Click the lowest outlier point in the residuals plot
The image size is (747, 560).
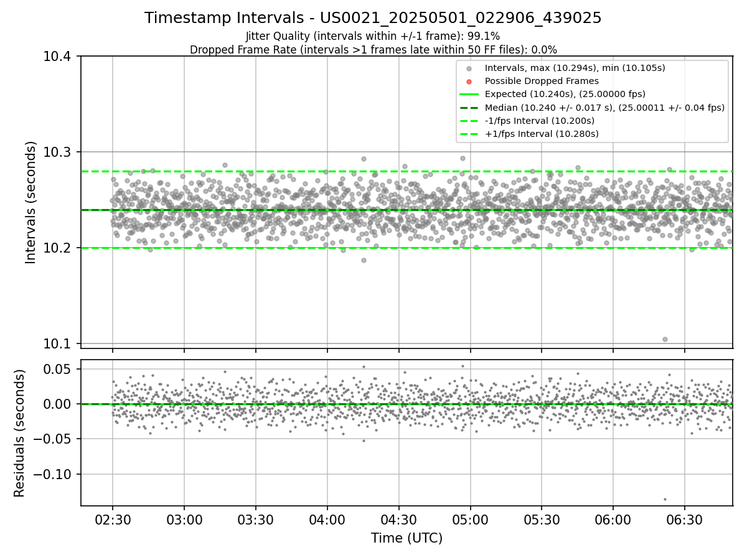(x=665, y=499)
